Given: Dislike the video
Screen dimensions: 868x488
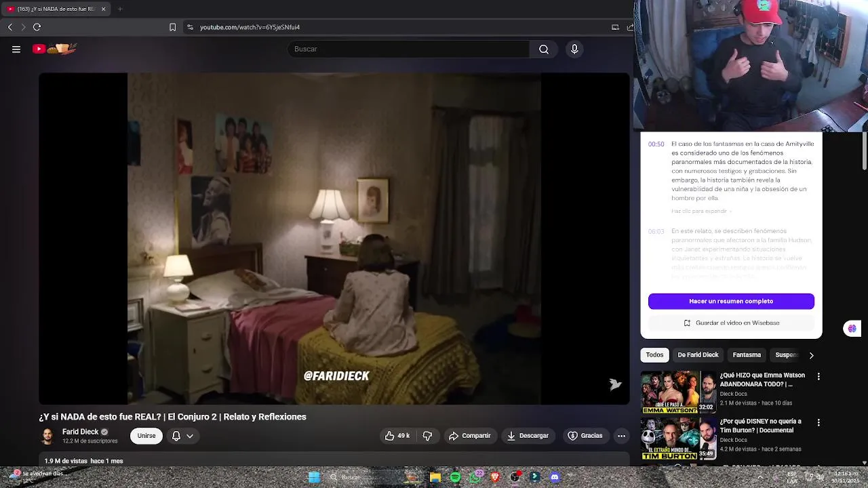Looking at the screenshot, I should 427,436.
